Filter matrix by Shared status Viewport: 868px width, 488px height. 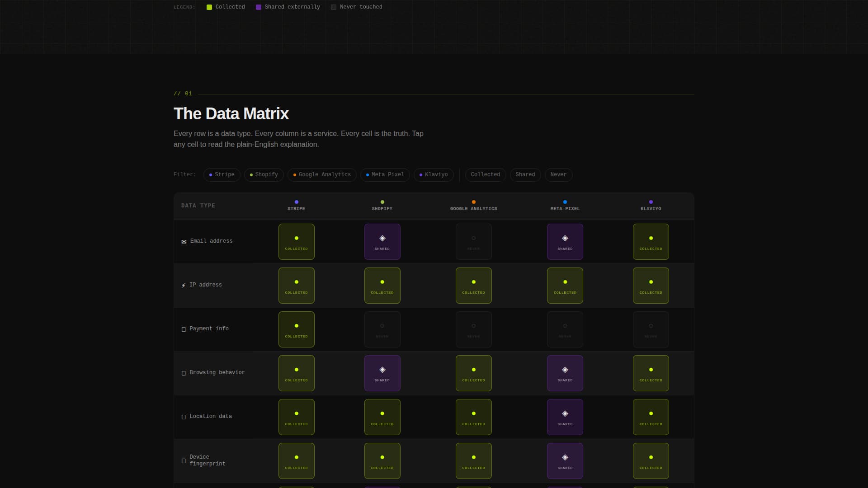[525, 175]
